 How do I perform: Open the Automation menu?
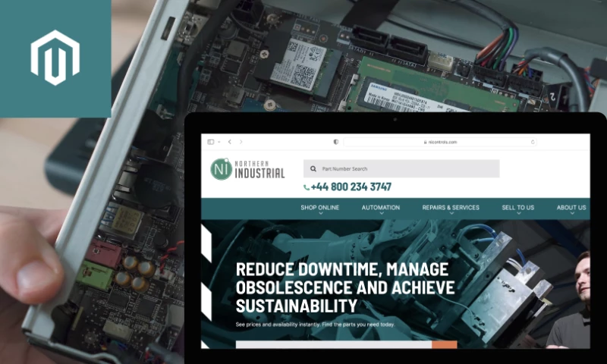(x=381, y=208)
